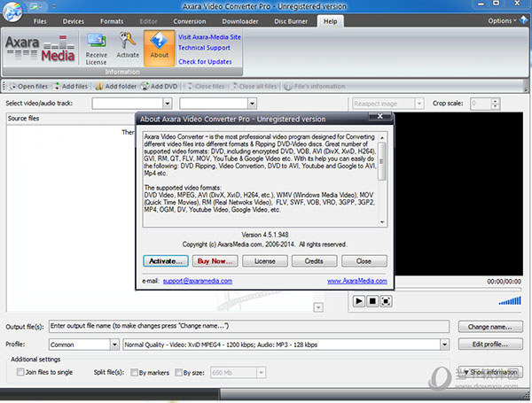
Task: Open the Downloader ribbon tab
Action: tap(240, 21)
